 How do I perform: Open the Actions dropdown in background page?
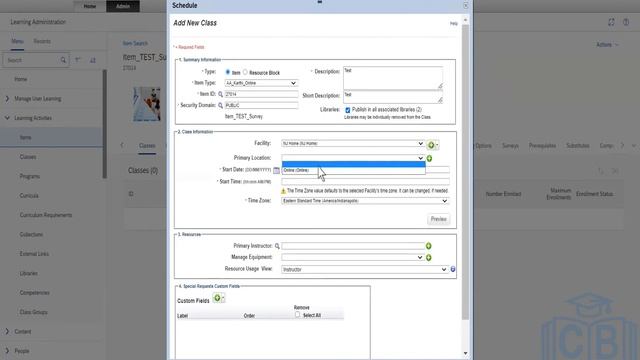click(607, 44)
